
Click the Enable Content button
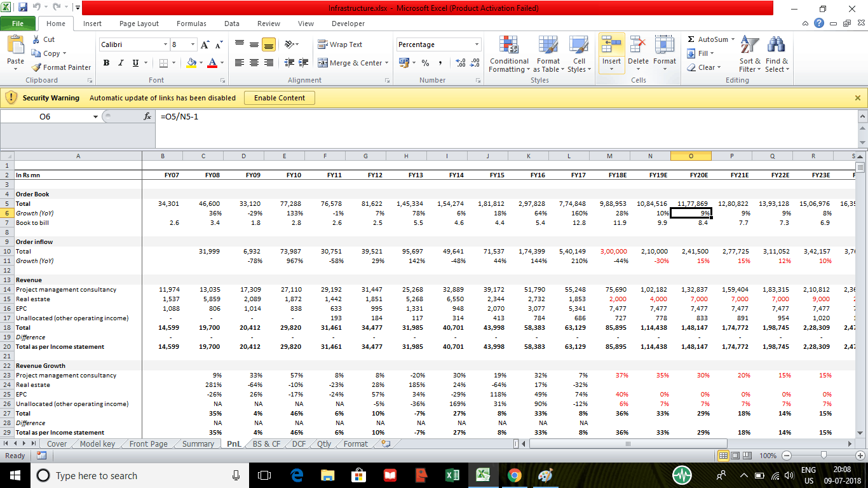(280, 98)
